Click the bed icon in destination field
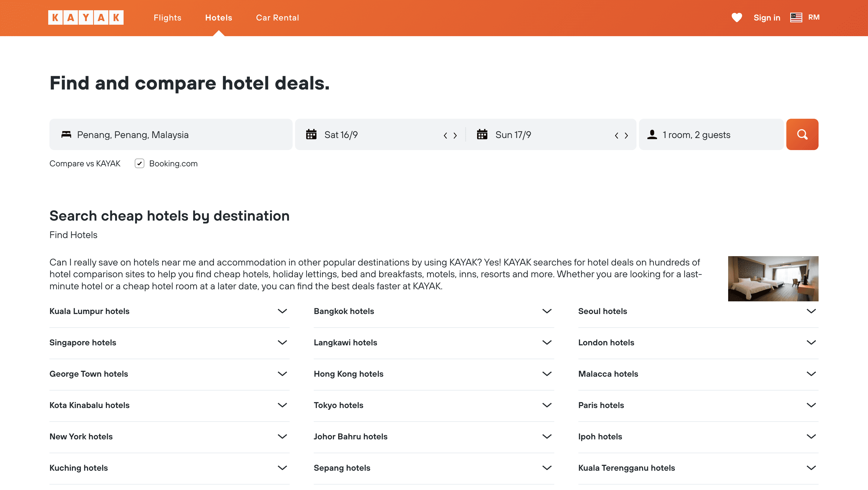Image resolution: width=868 pixels, height=490 pixels. tap(66, 134)
